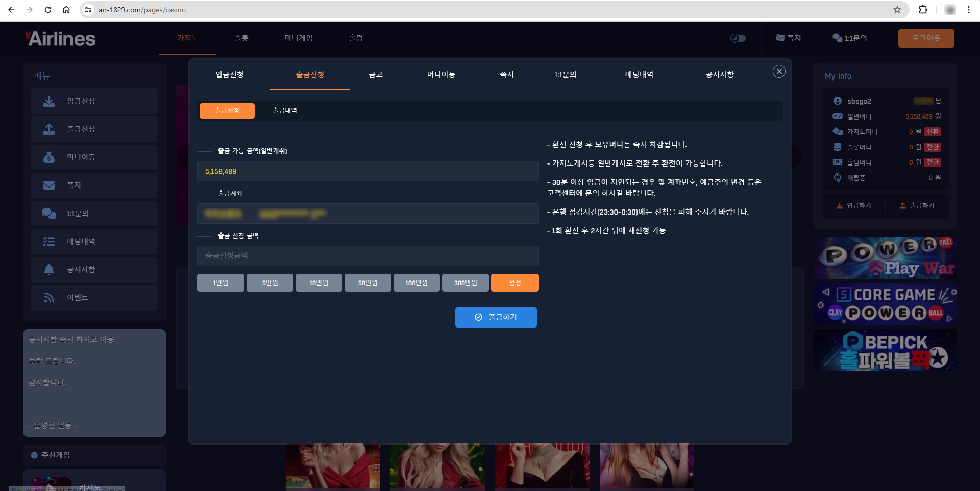Screen dimensions: 980x491
Task: Click 입금하기 in My info panel
Action: pyautogui.click(x=853, y=205)
